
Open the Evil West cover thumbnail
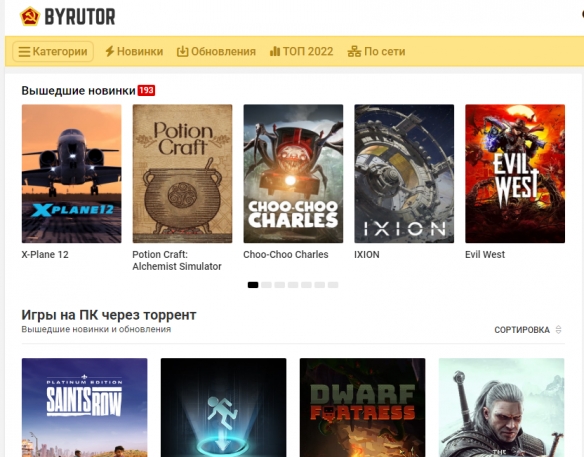515,174
